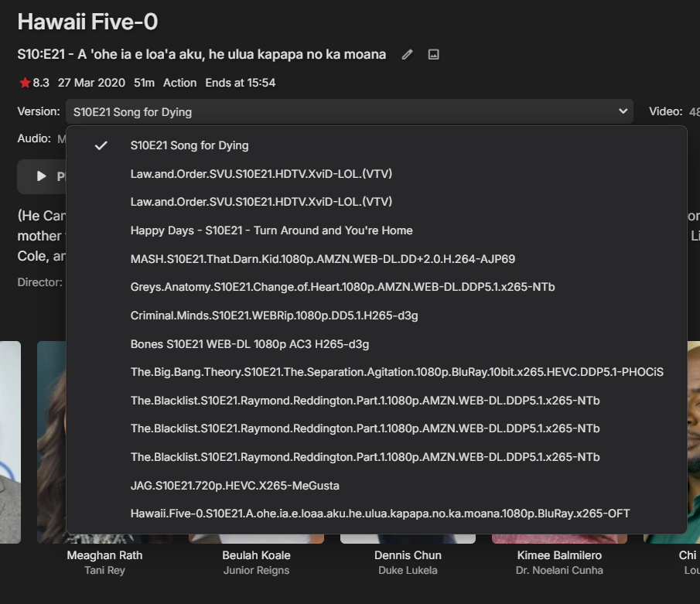Open the Hawaii Five-0 series title link

point(87,22)
